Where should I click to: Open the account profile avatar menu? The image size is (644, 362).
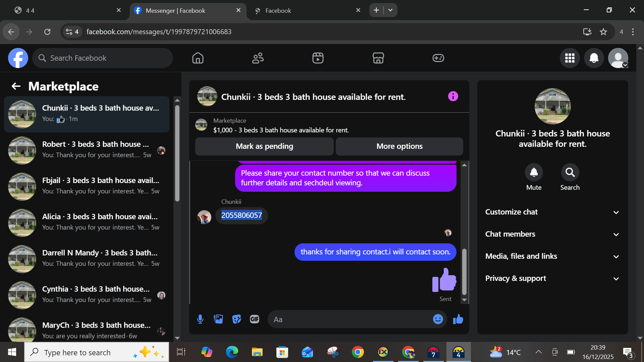(x=618, y=58)
